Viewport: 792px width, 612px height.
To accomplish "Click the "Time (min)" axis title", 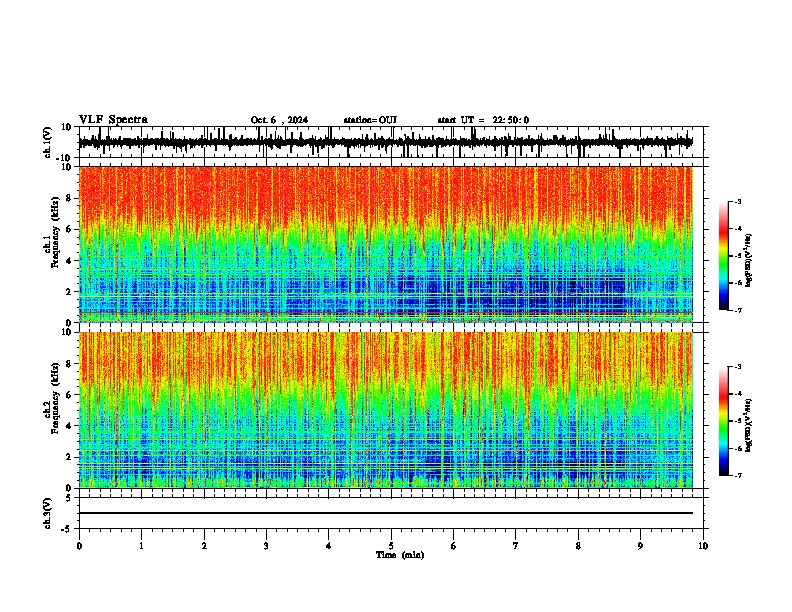I will pos(400,555).
